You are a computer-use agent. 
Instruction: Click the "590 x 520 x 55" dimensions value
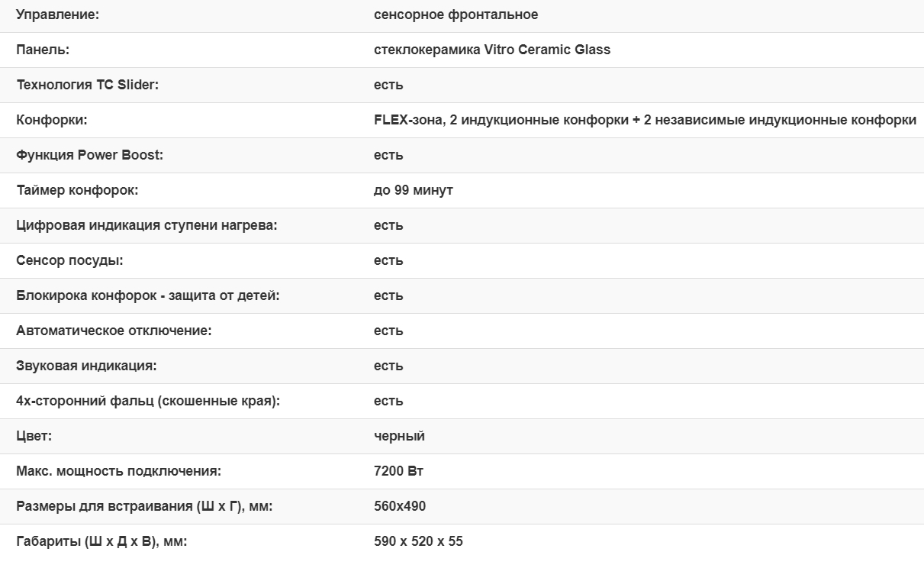click(418, 541)
